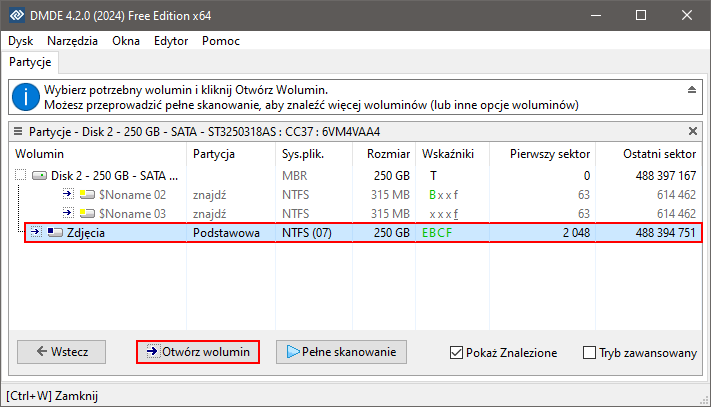Open $Noname 02 via its arrow box

tap(68, 194)
